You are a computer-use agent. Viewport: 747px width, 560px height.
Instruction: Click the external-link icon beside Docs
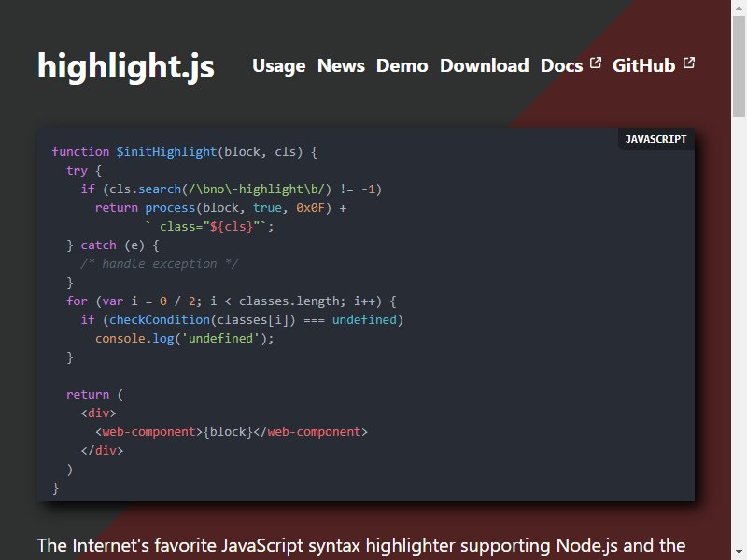596,63
